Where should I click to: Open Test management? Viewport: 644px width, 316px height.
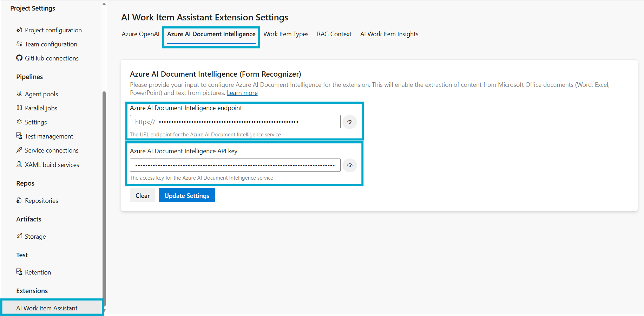[49, 136]
